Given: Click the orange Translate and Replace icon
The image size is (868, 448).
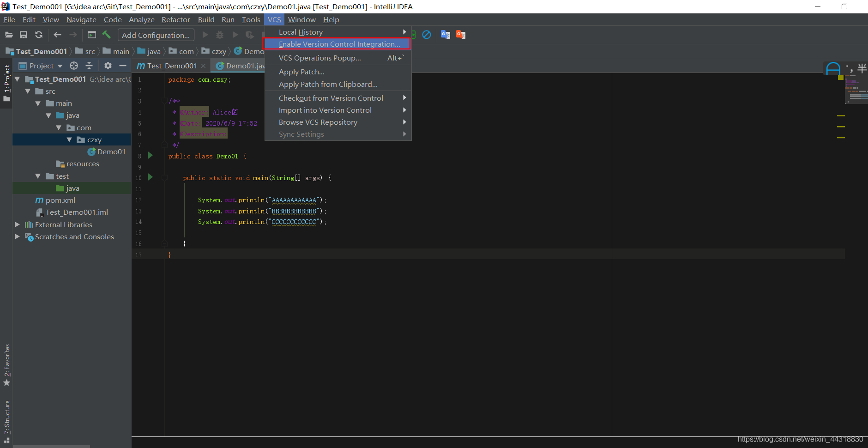Looking at the screenshot, I should [461, 35].
